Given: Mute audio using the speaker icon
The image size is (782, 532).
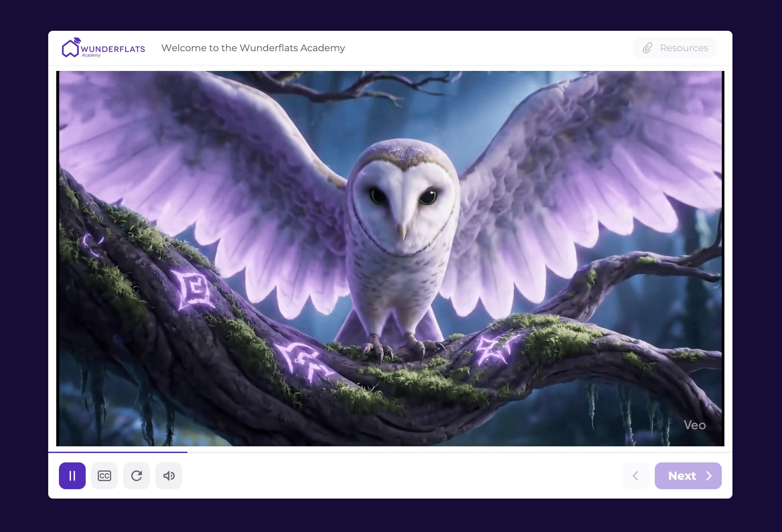Looking at the screenshot, I should 169,475.
